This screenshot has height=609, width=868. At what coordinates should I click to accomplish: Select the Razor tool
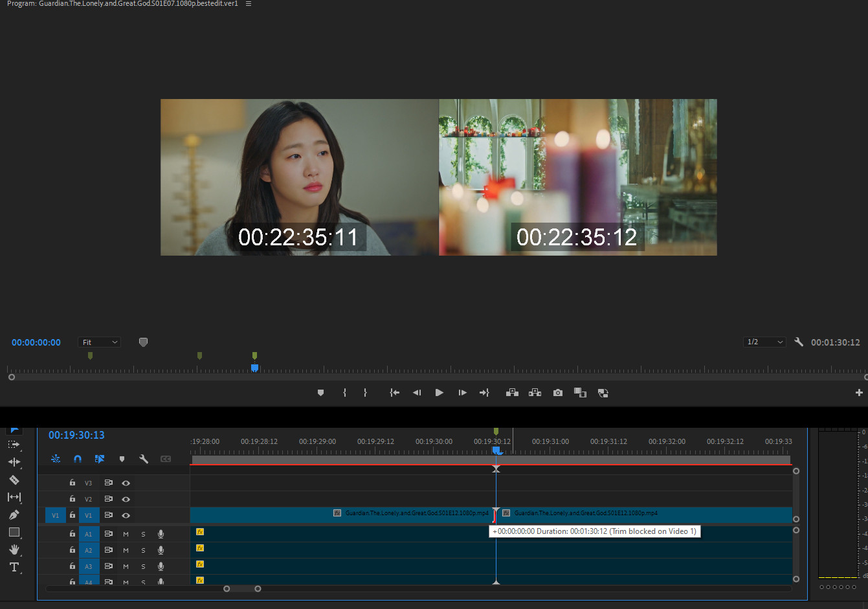click(x=14, y=480)
